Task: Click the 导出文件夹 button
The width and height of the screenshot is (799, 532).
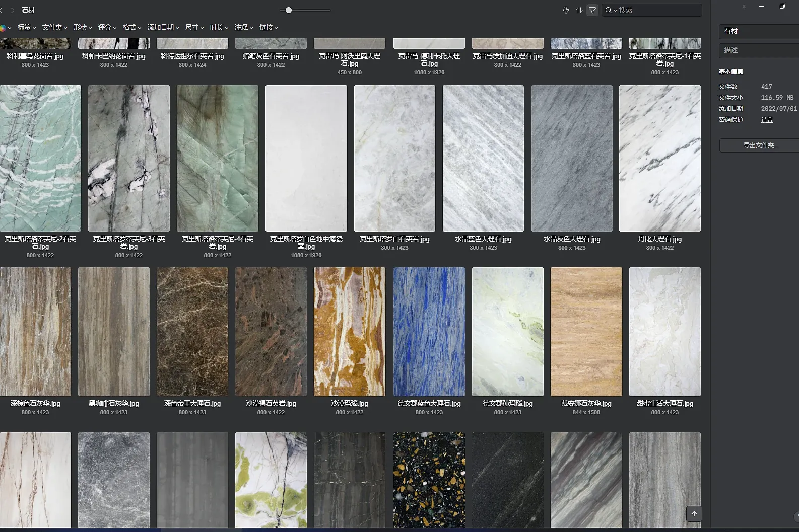Action: [x=761, y=145]
